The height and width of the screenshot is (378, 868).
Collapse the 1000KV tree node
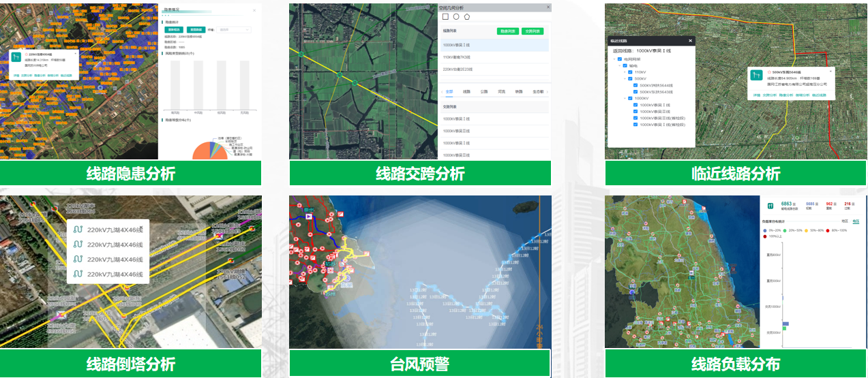(x=625, y=98)
